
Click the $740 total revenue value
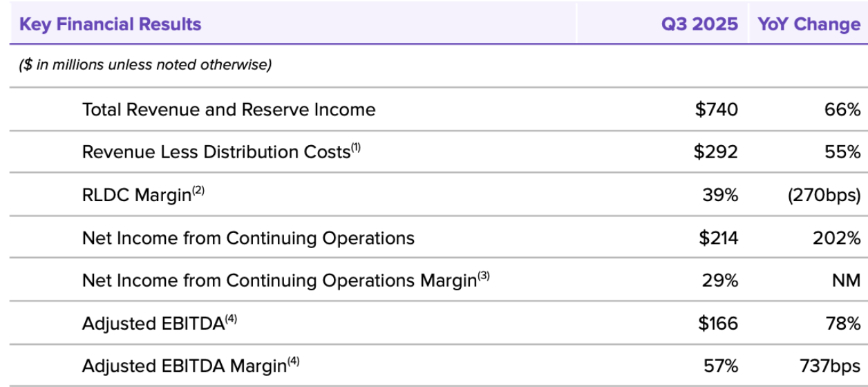716,109
